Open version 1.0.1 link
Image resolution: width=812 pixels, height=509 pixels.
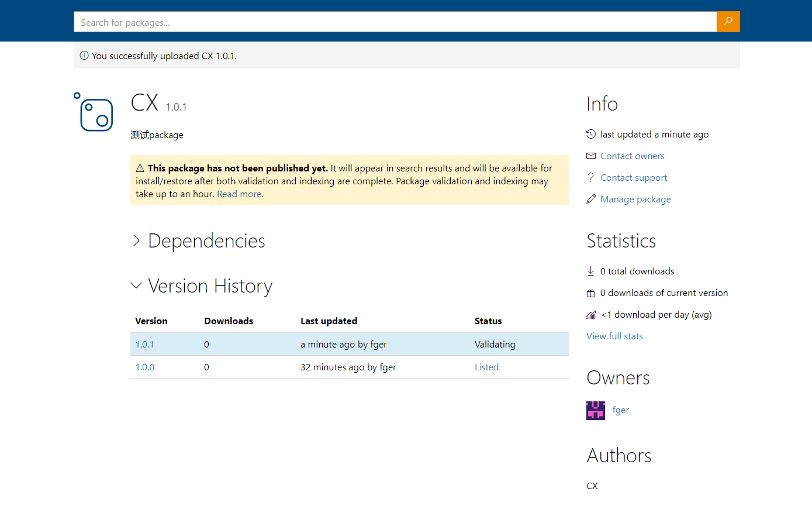pyautogui.click(x=144, y=344)
